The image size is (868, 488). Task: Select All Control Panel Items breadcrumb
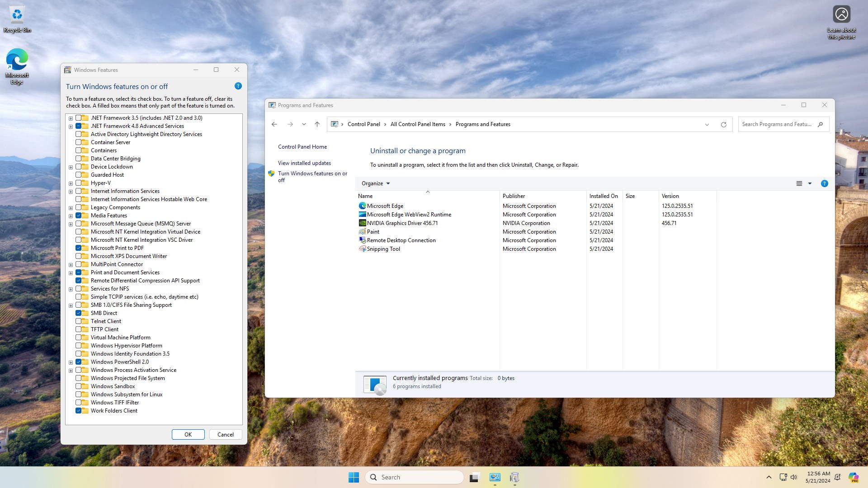tap(417, 124)
